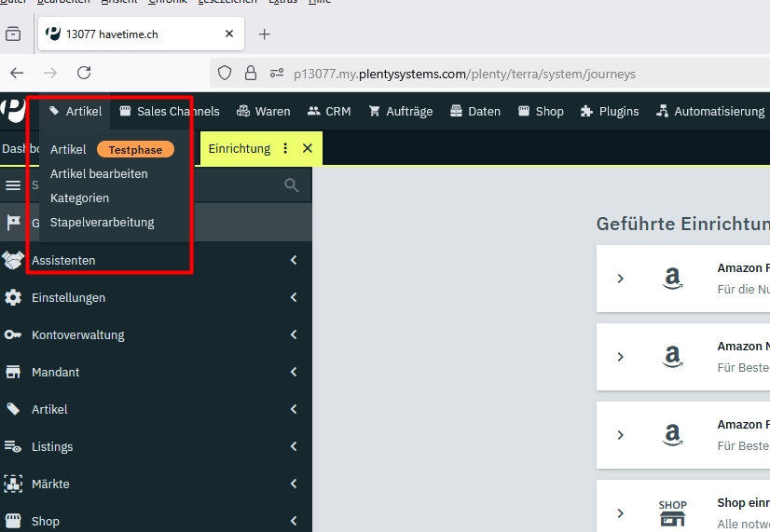Close the Einrichtung tab
Viewport: 770px width, 532px height.
coord(307,148)
